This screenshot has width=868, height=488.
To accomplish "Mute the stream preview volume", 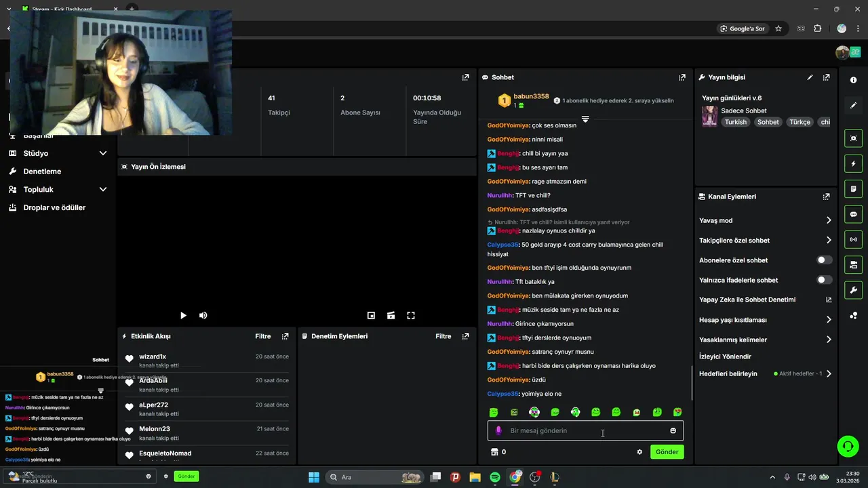I will click(x=203, y=315).
